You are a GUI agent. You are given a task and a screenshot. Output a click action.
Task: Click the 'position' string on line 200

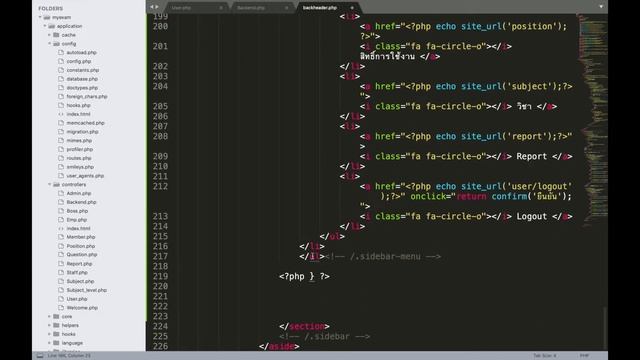[x=531, y=27]
